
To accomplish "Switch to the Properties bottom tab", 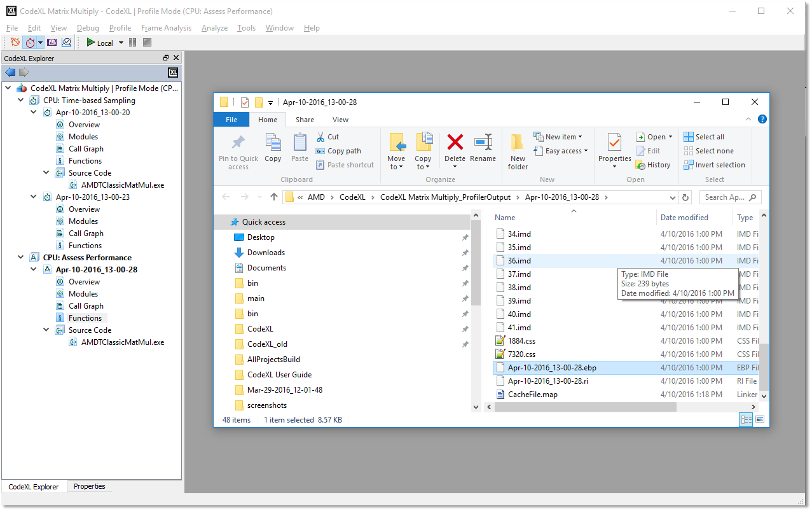I will tap(90, 486).
